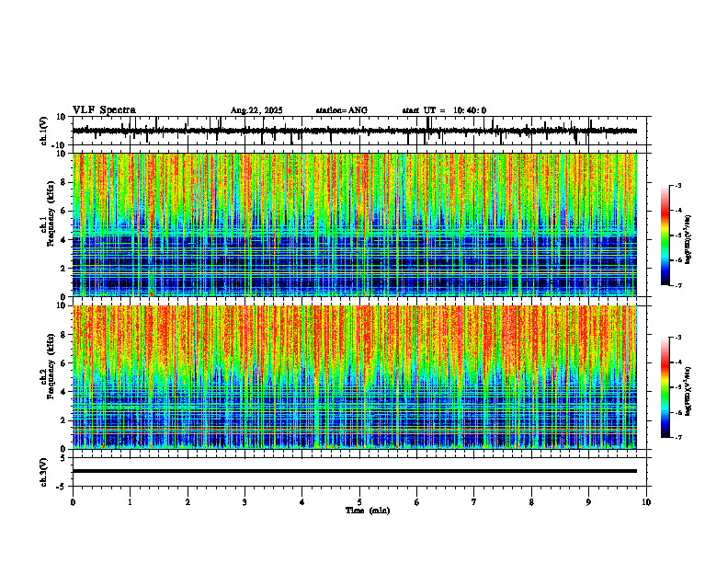Screen dimensions: 728x563
Task: Click the ch.2 color scale units label
Action: click(688, 392)
